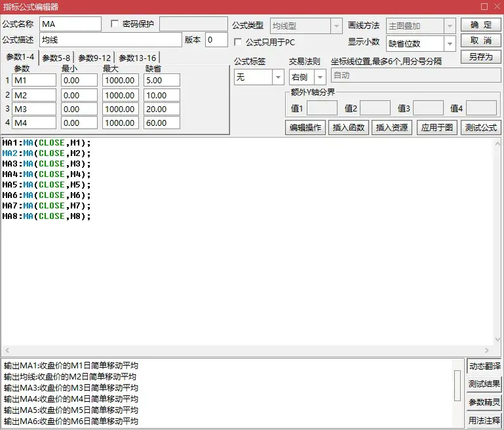Click the 确定 button

[481, 25]
